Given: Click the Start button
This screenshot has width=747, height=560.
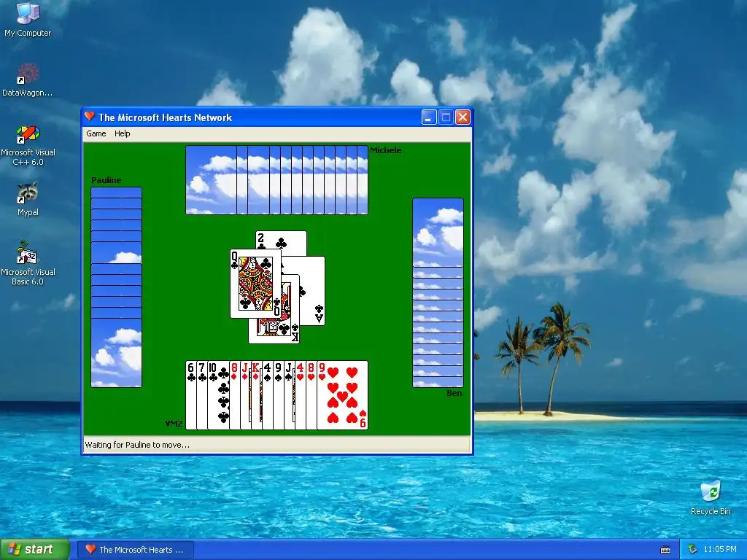Looking at the screenshot, I should coord(34,550).
